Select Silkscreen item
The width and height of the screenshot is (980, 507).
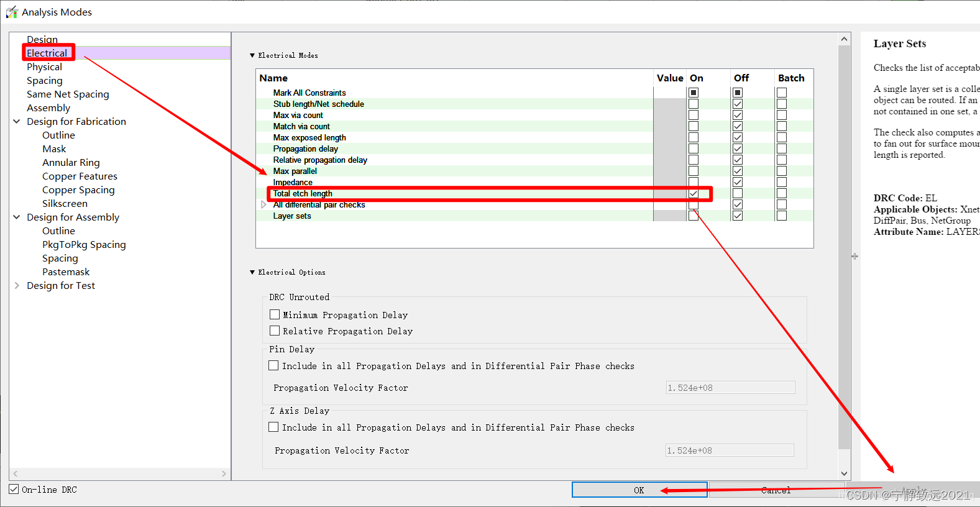[65, 204]
